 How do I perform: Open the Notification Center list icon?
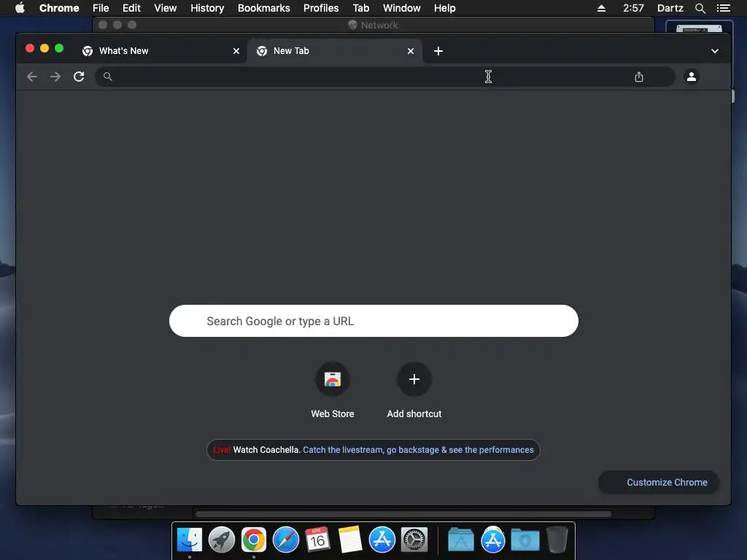[x=723, y=8]
